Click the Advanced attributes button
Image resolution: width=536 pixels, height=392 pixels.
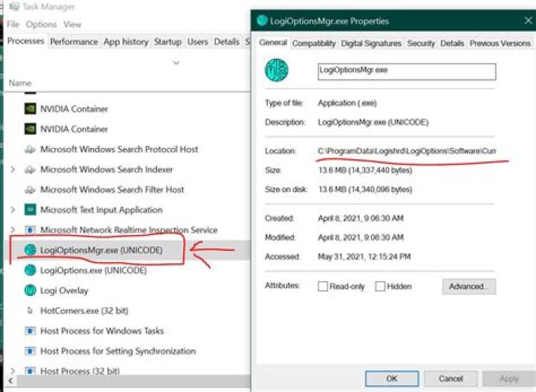(469, 286)
